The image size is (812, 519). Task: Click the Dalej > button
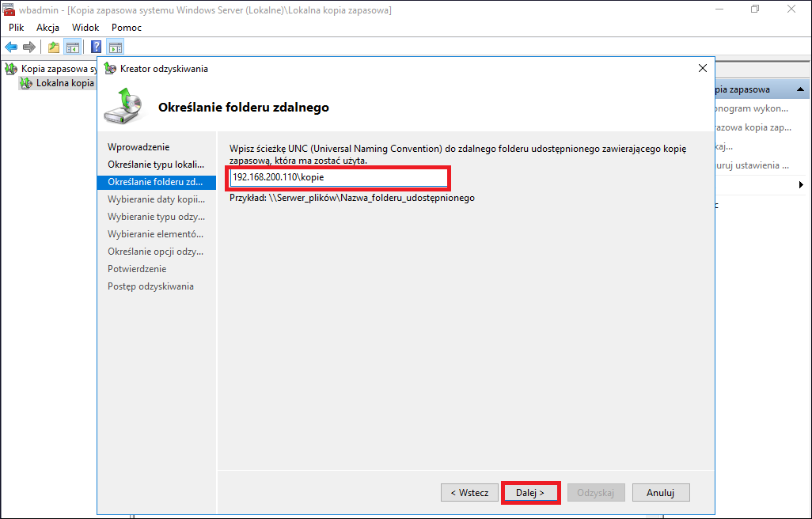point(530,493)
